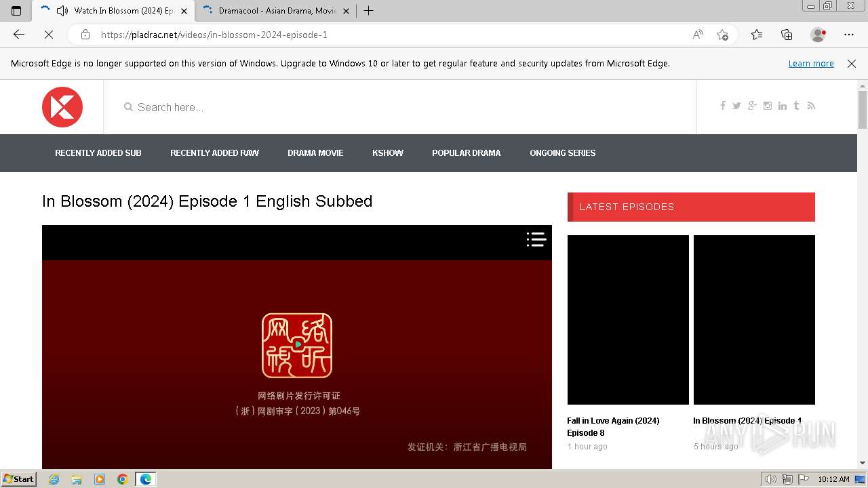Open the Google Plus social link
This screenshot has height=488, width=868.
(x=752, y=106)
